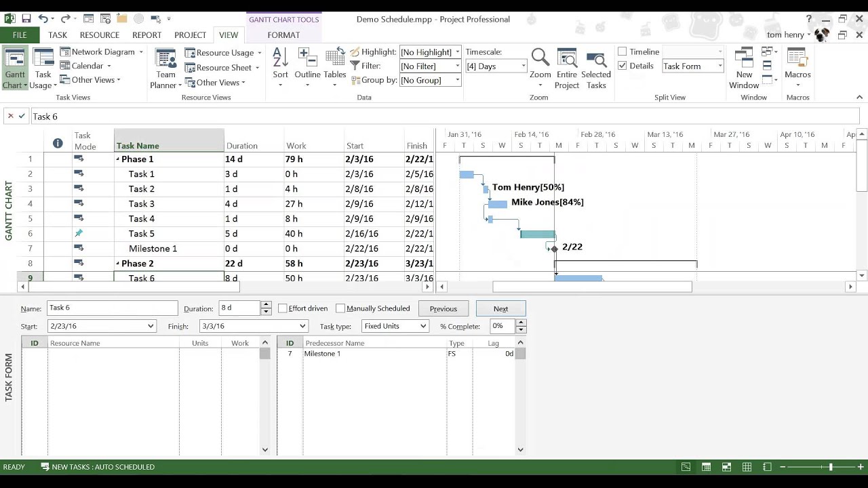Switch to Task Usage view in status bar

(x=706, y=467)
